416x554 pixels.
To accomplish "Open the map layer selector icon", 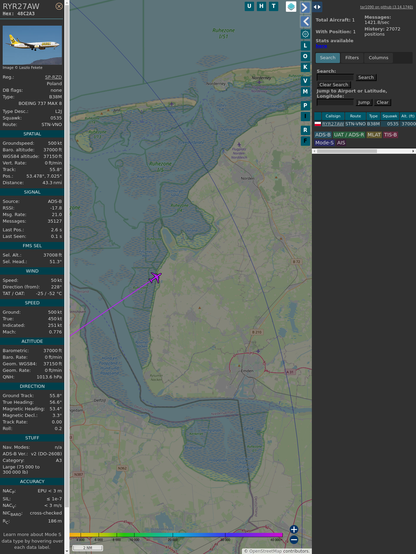I will pos(291,7).
